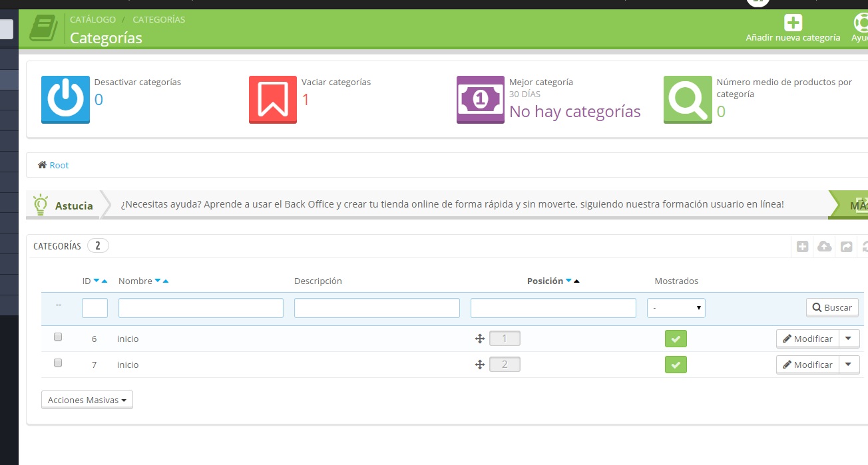Sort Posición column descending
This screenshot has height=465, width=868.
(569, 281)
